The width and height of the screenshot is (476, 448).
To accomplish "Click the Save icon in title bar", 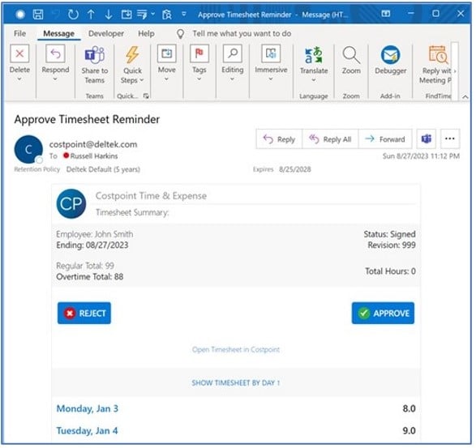I will pos(38,14).
